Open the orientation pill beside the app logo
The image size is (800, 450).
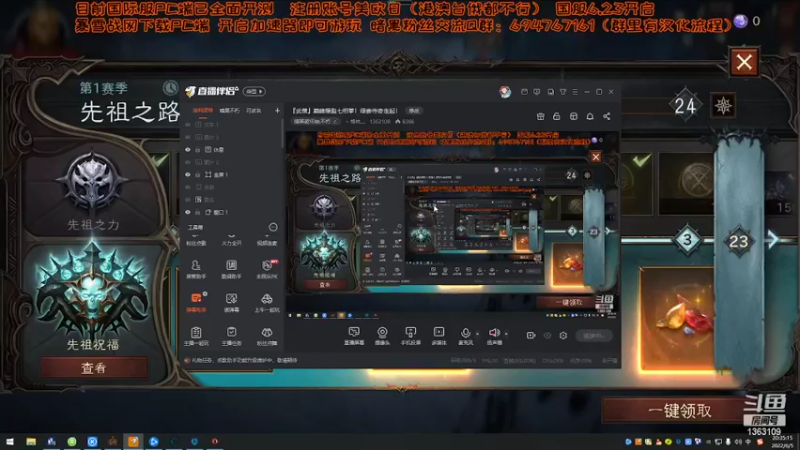tap(254, 91)
